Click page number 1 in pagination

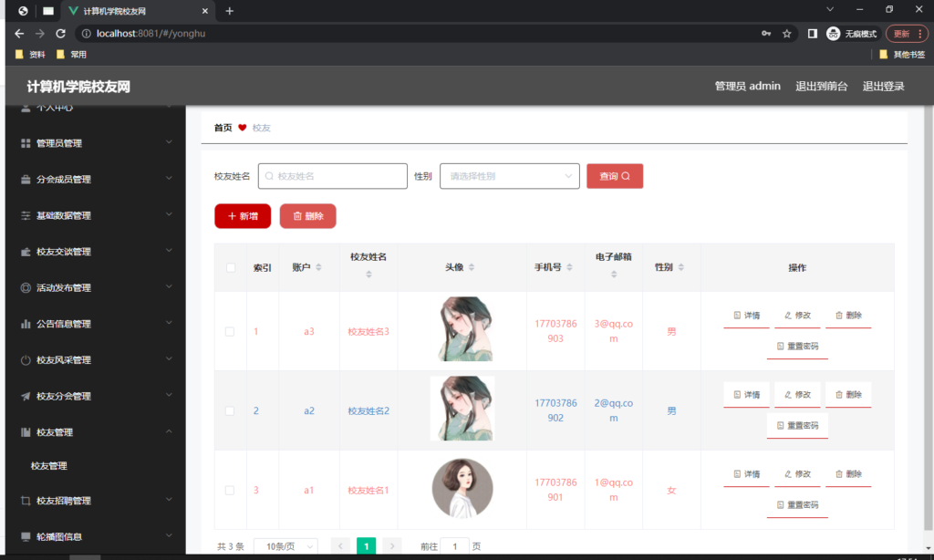point(367,546)
